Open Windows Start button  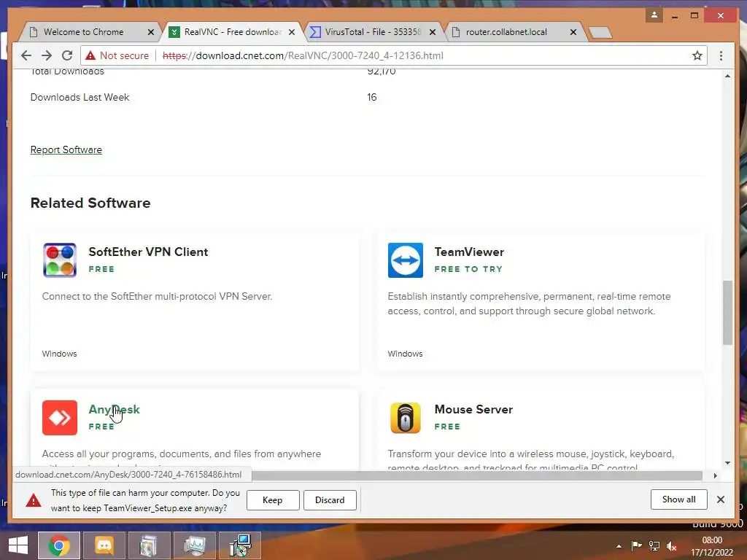pos(18,545)
